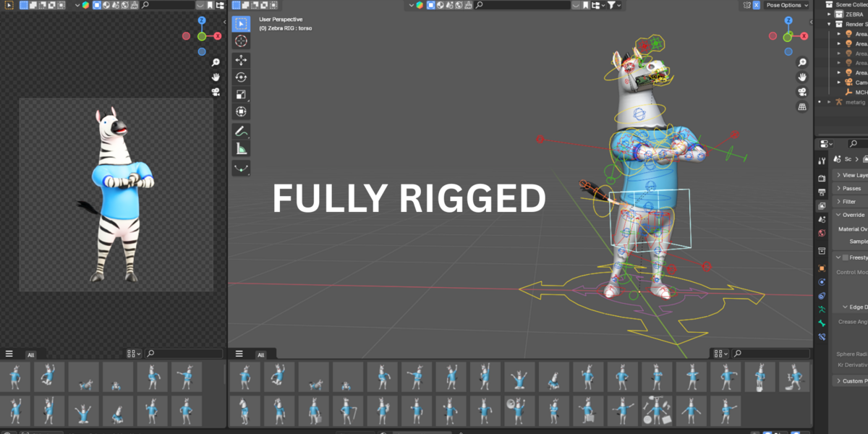Select the All tab in the right pose library
Viewport: 868px width, 434px height.
click(x=260, y=354)
